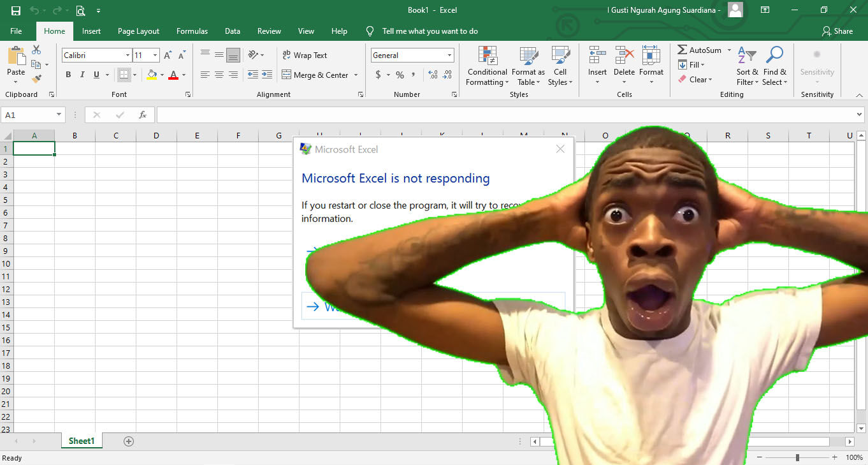This screenshot has height=465, width=868.
Task: Open AutoSum dropdown arrow
Action: click(729, 50)
